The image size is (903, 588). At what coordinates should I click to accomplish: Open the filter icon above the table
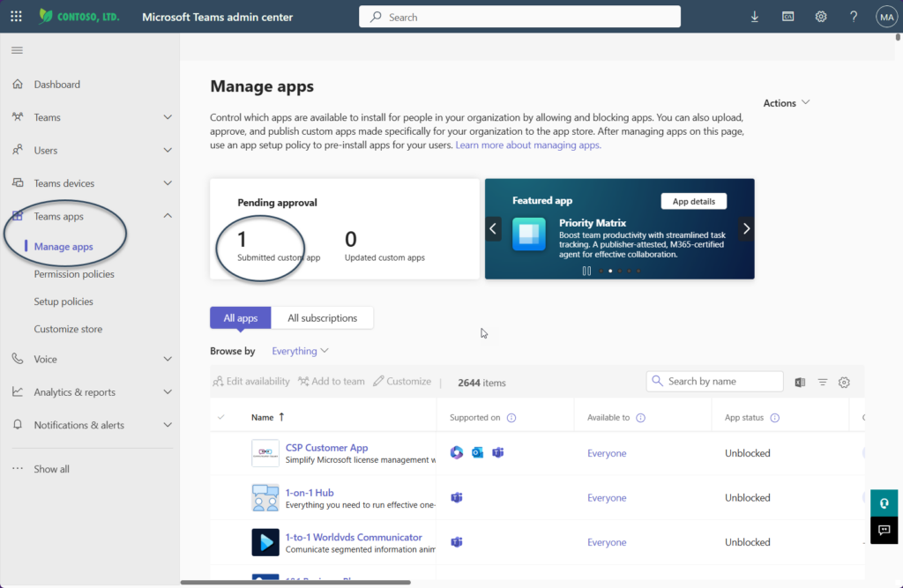pyautogui.click(x=823, y=382)
